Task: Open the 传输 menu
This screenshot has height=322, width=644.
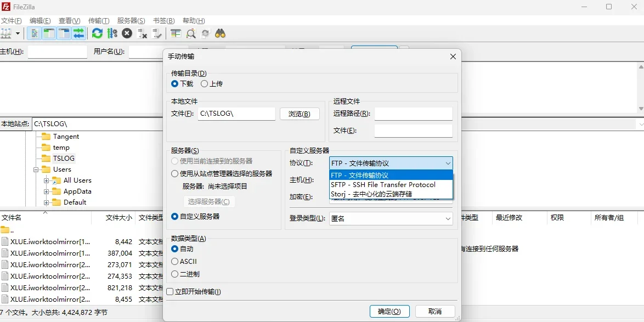Action: [99, 20]
